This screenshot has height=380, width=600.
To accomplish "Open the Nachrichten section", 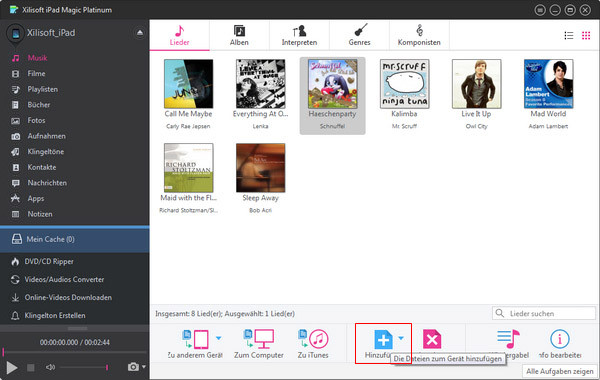I will (47, 183).
